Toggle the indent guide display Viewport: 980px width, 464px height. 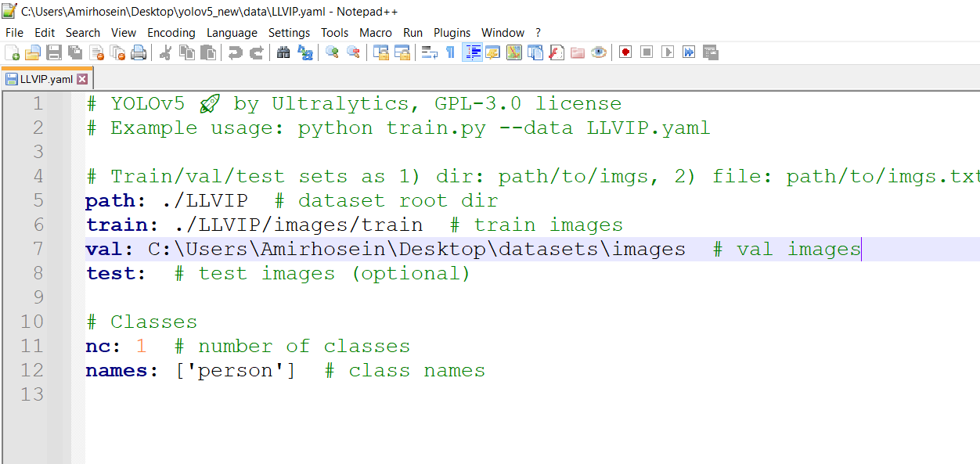474,52
